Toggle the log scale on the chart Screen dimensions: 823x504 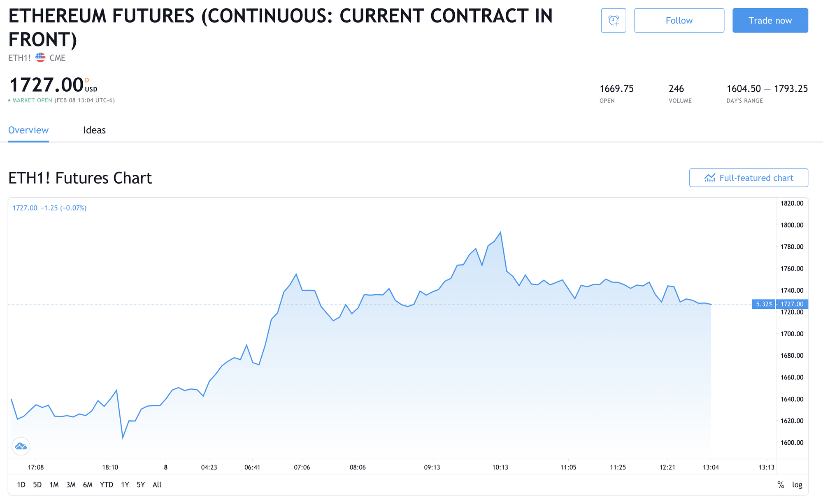pyautogui.click(x=797, y=485)
